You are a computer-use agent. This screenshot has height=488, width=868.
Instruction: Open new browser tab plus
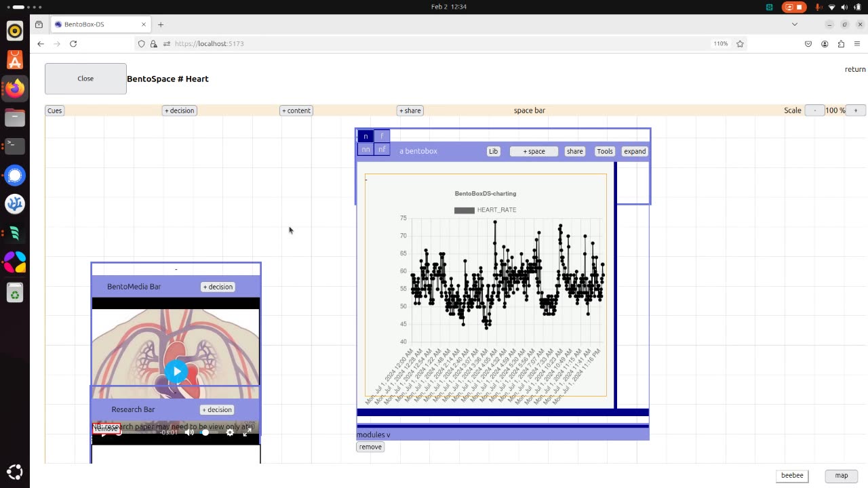coord(161,24)
